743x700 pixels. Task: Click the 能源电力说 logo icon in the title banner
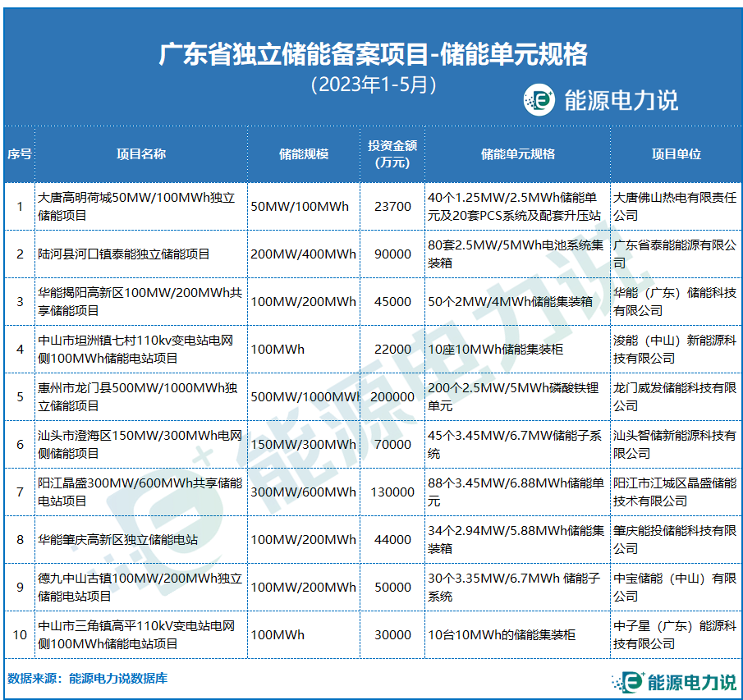point(539,100)
